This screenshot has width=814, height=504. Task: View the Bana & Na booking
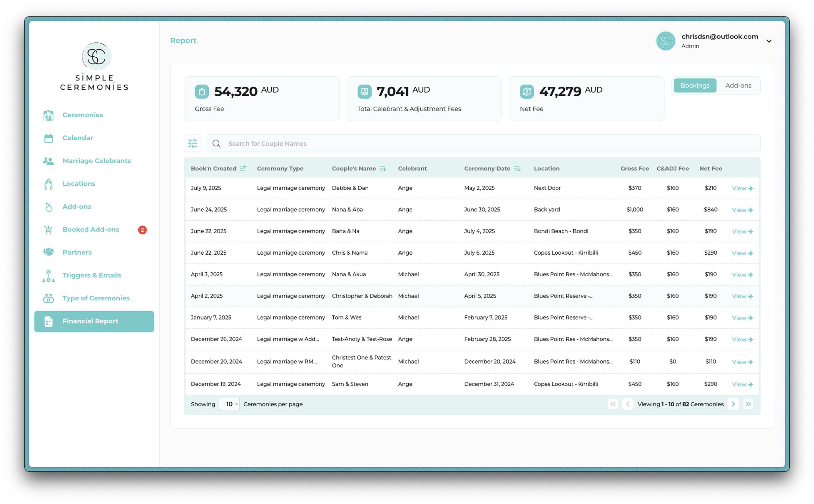pyautogui.click(x=743, y=232)
